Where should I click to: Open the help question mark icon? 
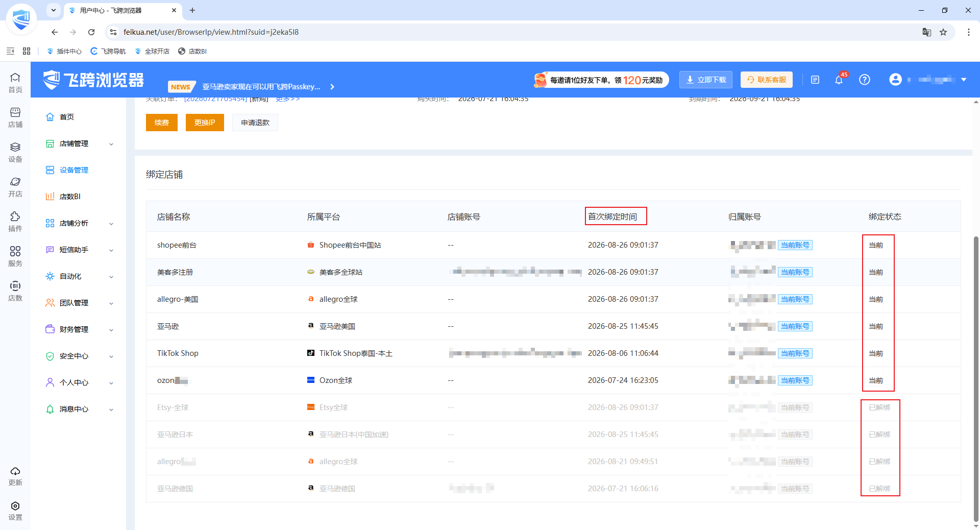coord(864,80)
